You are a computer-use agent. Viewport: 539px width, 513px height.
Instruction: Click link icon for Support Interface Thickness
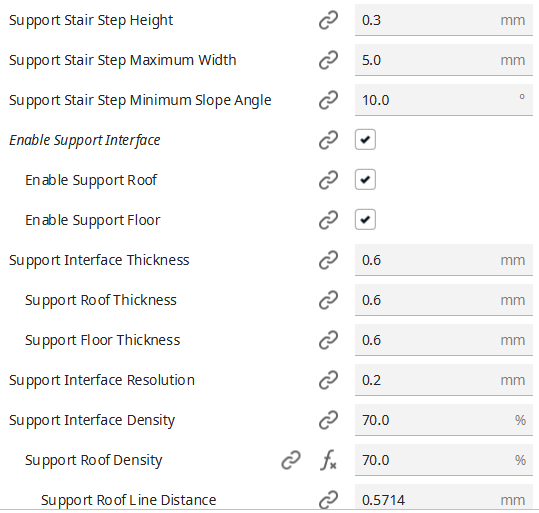click(x=328, y=260)
